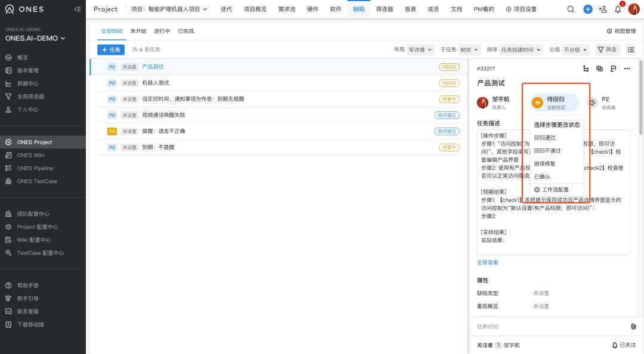Open 全局筛选器 in the sidebar

point(30,97)
